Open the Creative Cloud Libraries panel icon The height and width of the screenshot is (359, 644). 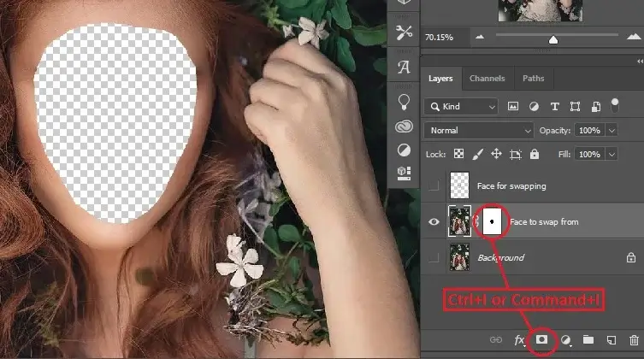tap(404, 127)
